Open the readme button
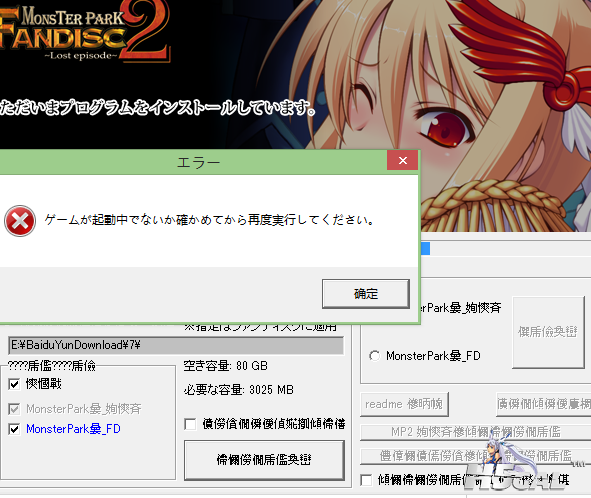 click(404, 404)
